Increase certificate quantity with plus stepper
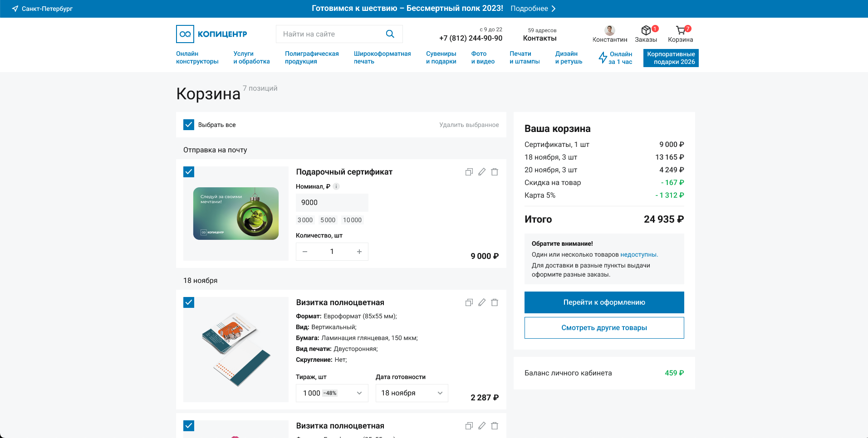The image size is (868, 438). click(359, 251)
